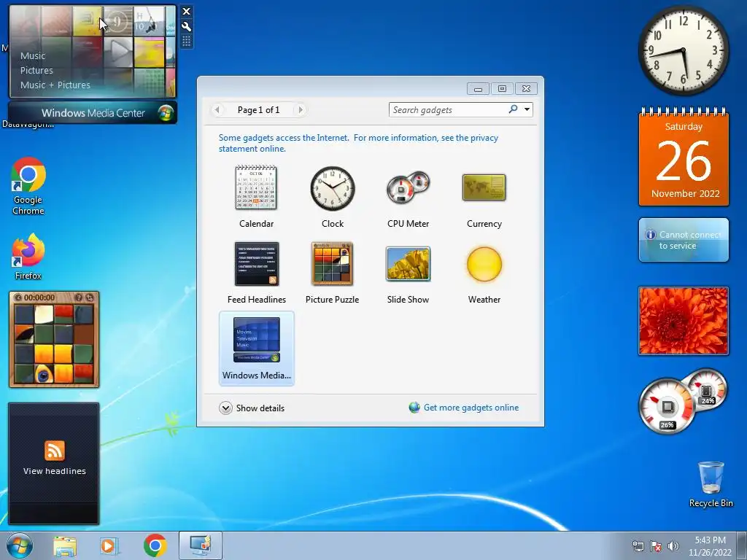This screenshot has width=747, height=560.
Task: Click the analog Clock desktop gadget
Action: [684, 50]
